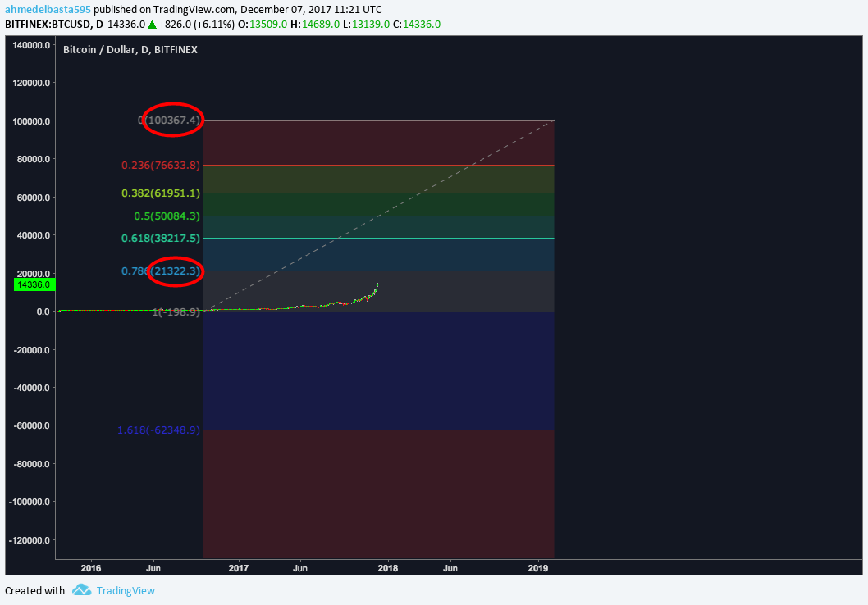Click the dashed diagonal Fibonacci trend line
This screenshot has height=605, width=868.
coord(379,216)
